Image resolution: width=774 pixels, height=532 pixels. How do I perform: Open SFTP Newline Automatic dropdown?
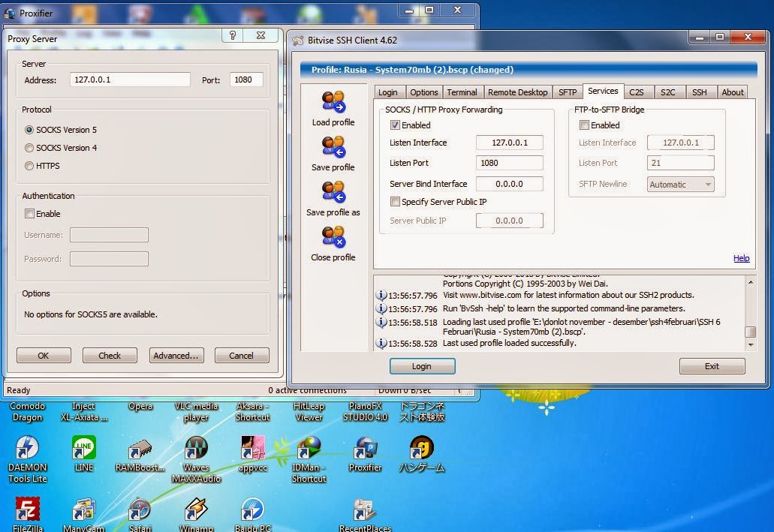pyautogui.click(x=681, y=185)
